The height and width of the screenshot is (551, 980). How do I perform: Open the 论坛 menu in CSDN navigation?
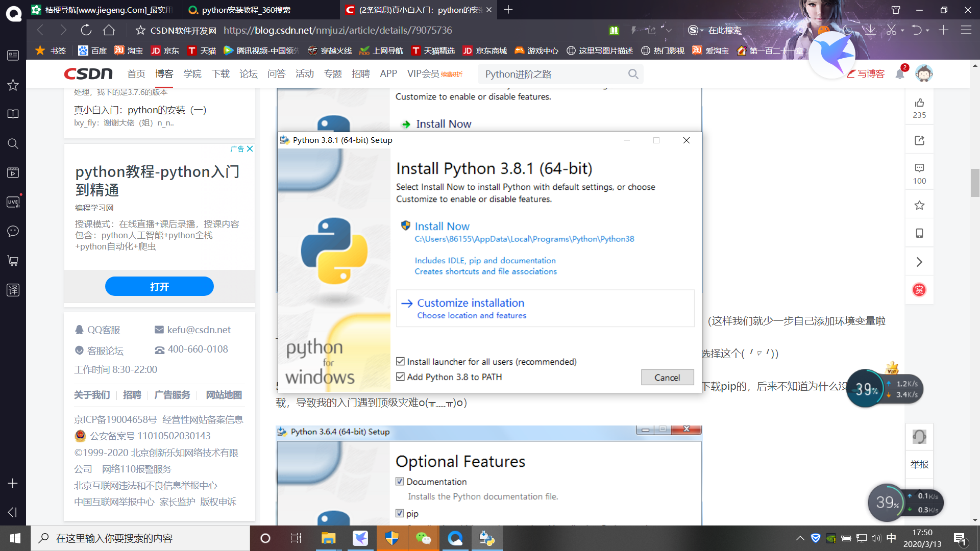click(x=249, y=74)
